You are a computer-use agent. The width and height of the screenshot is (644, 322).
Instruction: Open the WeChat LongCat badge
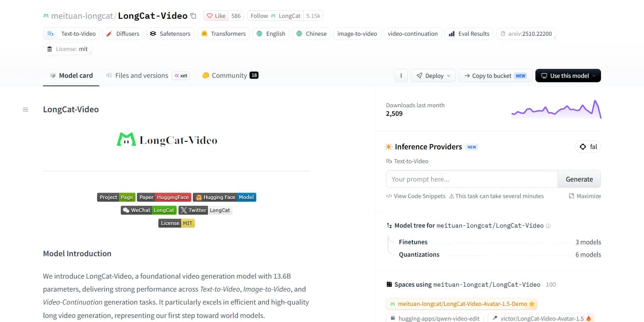click(148, 210)
